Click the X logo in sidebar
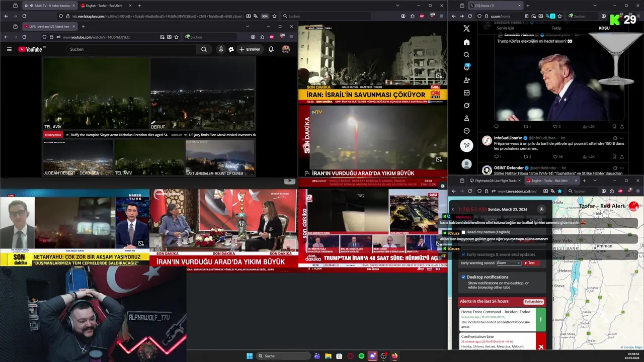This screenshot has width=644, height=362. pyautogui.click(x=466, y=29)
